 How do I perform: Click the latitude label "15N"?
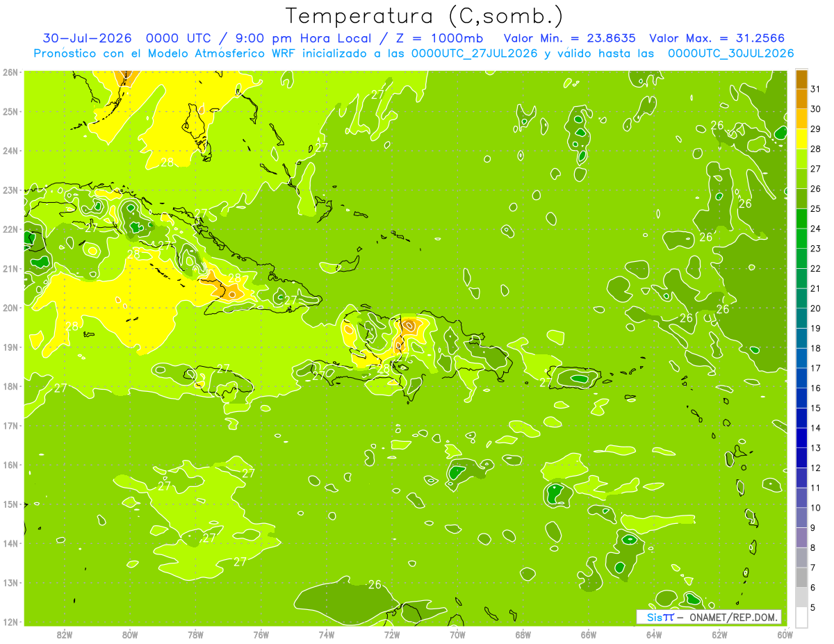pos(10,504)
